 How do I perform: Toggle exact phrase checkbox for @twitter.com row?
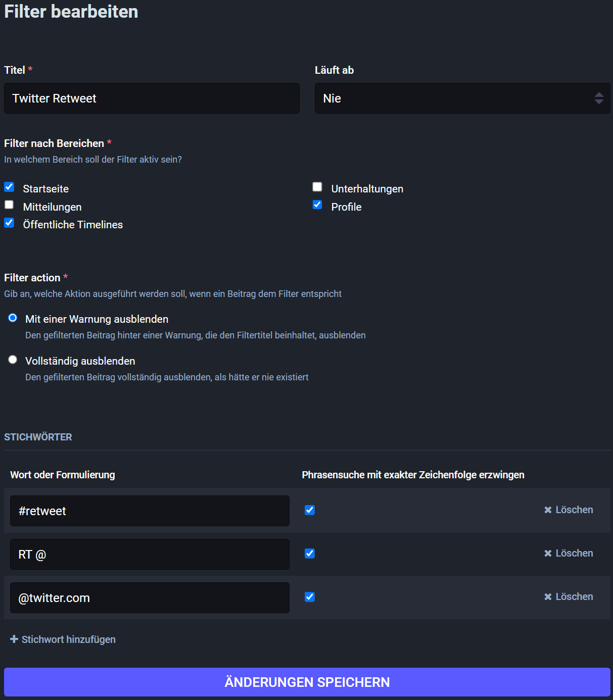click(x=310, y=597)
